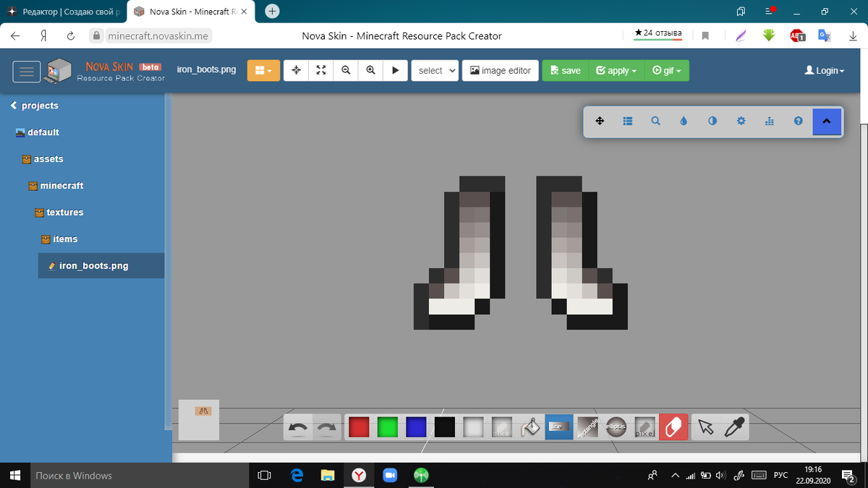Select the arrow pointer tool

coord(706,427)
